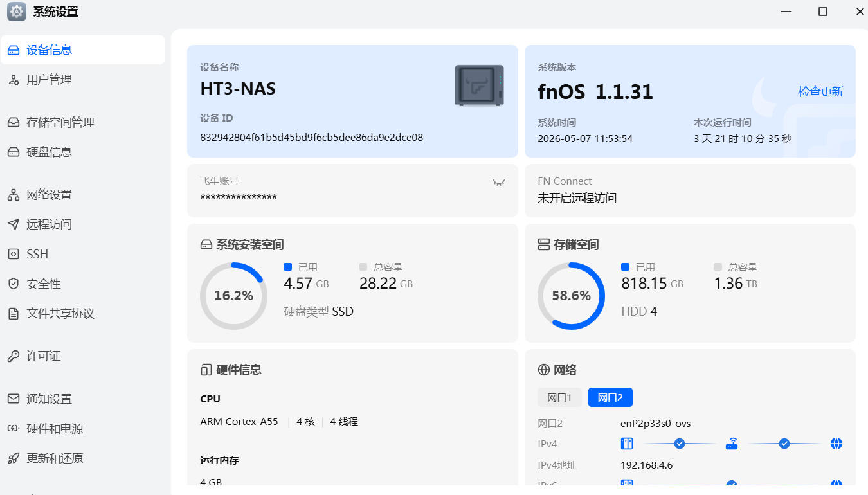Image resolution: width=868 pixels, height=495 pixels.
Task: Click the masked 飞牛账号 asterisks
Action: pyautogui.click(x=239, y=198)
